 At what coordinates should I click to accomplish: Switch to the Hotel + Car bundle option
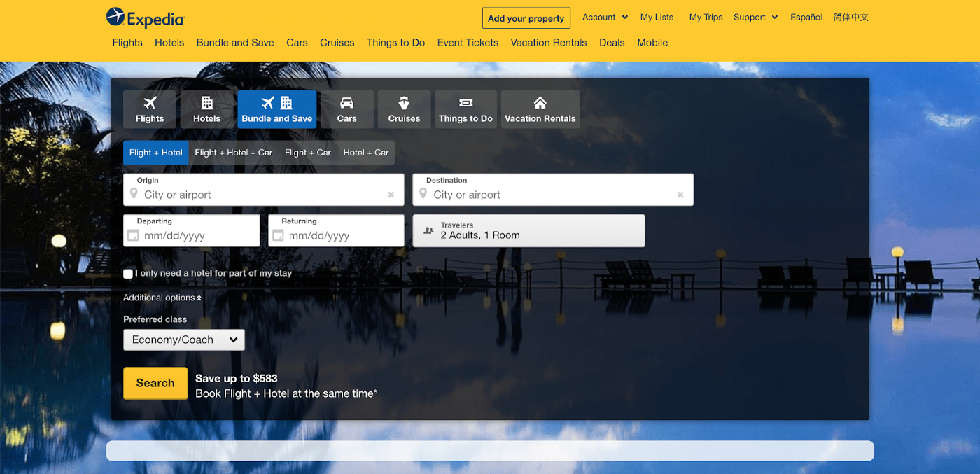tap(365, 152)
